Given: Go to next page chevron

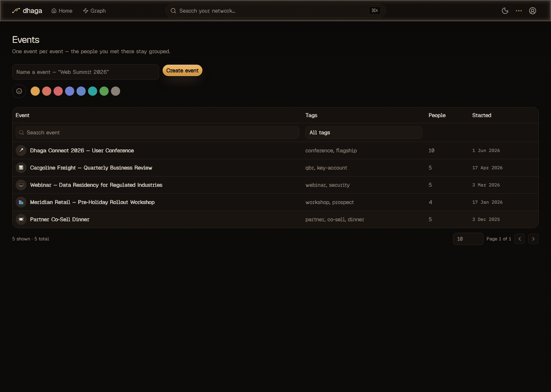Looking at the screenshot, I should (533, 239).
